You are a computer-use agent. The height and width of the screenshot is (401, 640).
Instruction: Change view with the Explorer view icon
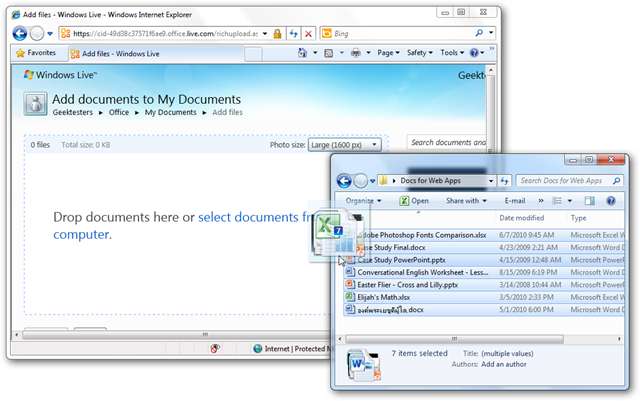[x=557, y=201]
